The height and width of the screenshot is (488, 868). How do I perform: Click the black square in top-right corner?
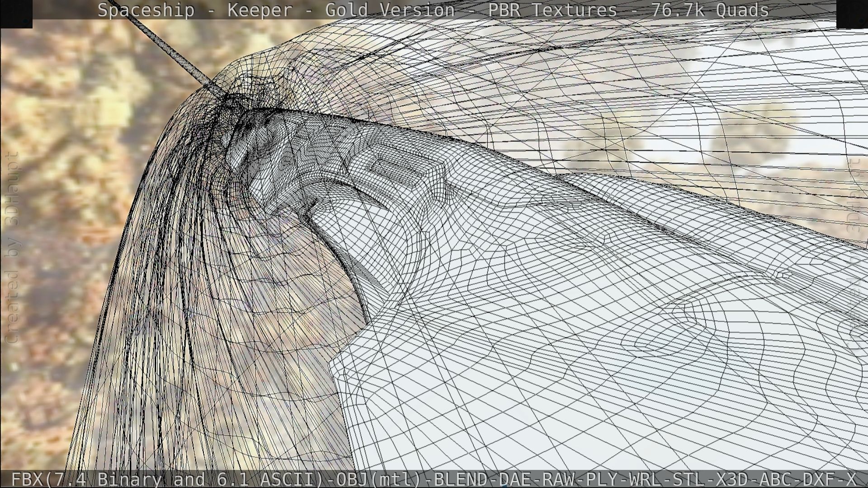coord(852,14)
